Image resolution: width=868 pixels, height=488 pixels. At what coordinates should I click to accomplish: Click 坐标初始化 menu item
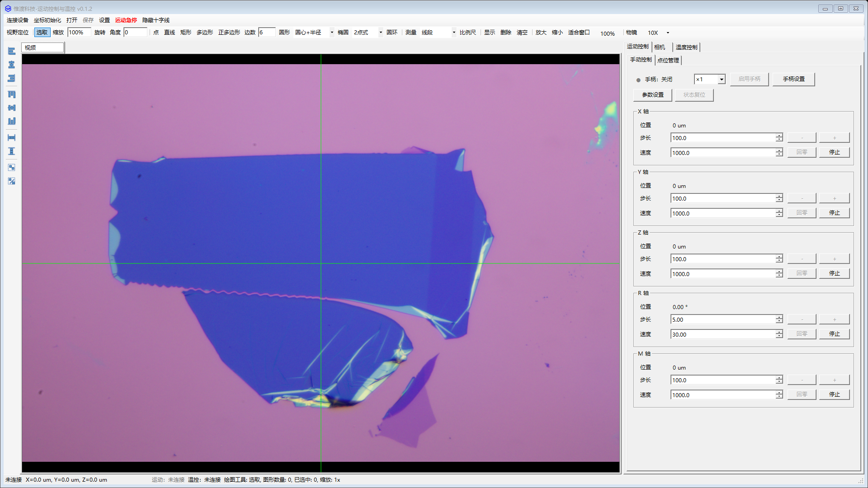[x=47, y=20]
